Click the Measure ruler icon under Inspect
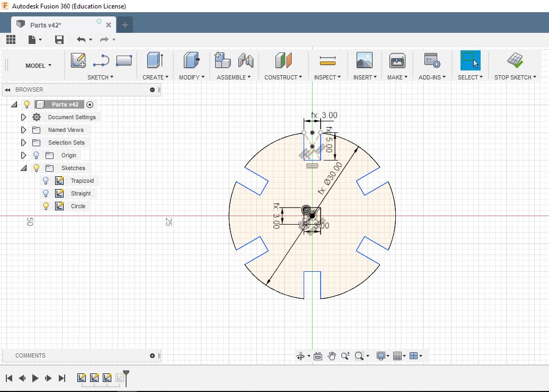The image size is (549, 392). pos(327,61)
